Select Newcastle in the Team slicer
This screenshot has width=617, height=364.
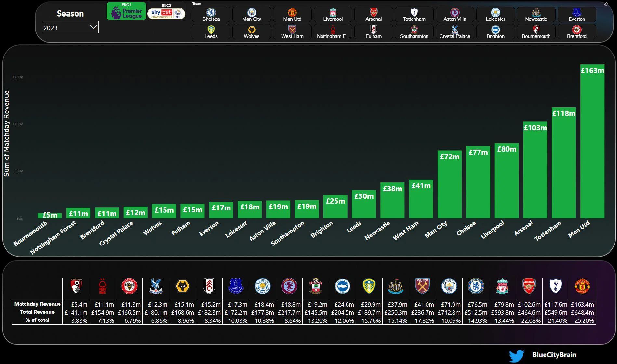tap(536, 15)
